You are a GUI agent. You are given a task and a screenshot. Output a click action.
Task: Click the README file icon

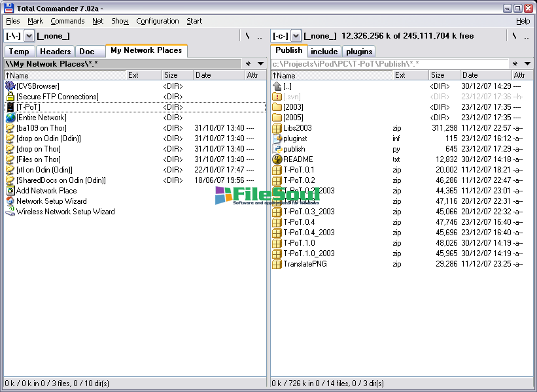pyautogui.click(x=277, y=159)
